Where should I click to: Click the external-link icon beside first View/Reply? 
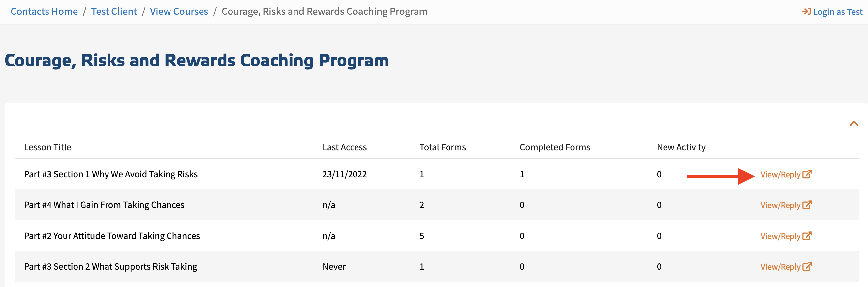click(808, 174)
